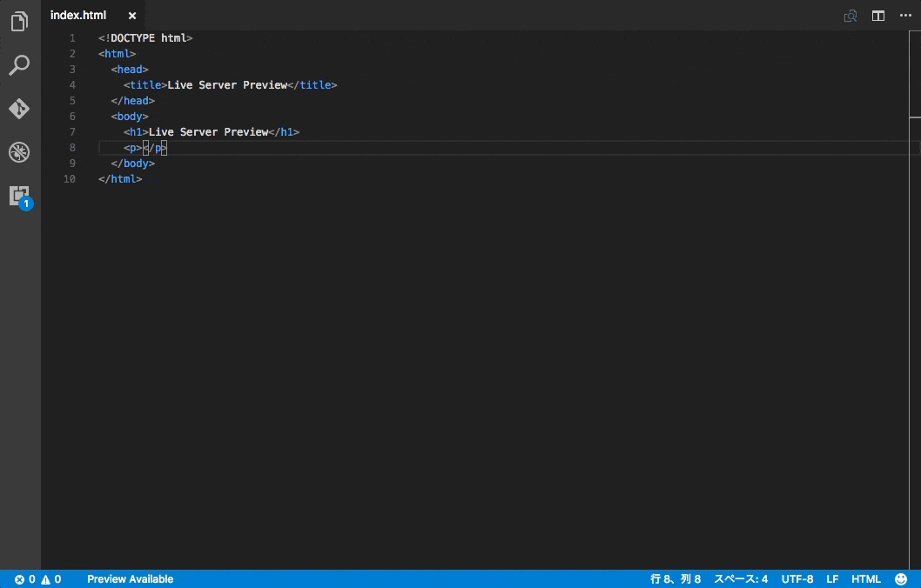Show the Source Control (Git) panel
Image resolution: width=921 pixels, height=588 pixels.
click(x=19, y=109)
